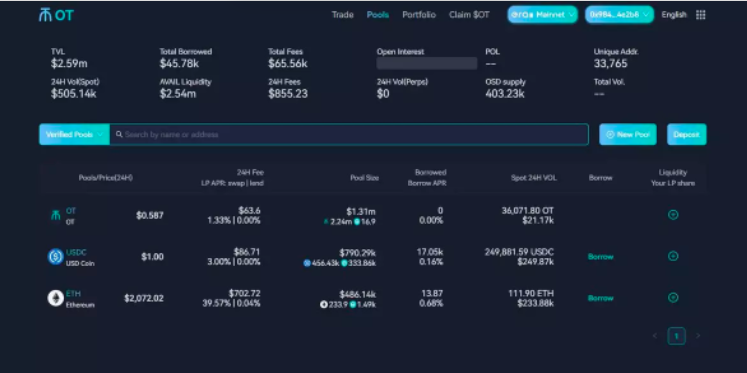Select the USDC coin icon
The height and width of the screenshot is (373, 747).
pos(56,257)
